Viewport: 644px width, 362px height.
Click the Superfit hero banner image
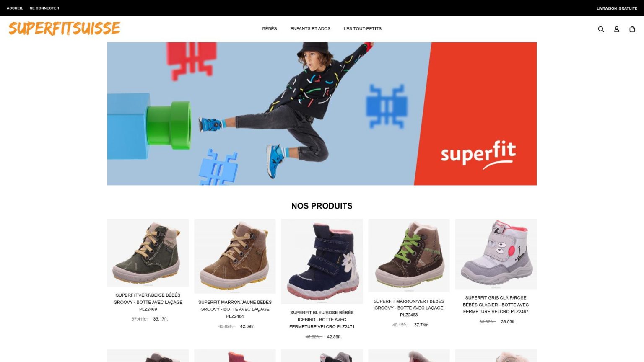point(322,114)
